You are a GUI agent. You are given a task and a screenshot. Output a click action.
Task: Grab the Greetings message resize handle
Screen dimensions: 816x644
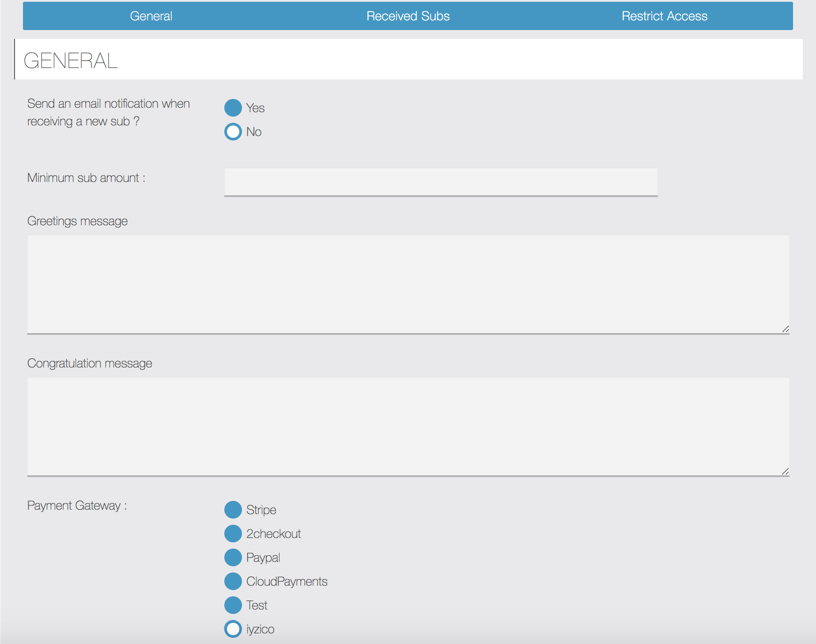coord(785,329)
